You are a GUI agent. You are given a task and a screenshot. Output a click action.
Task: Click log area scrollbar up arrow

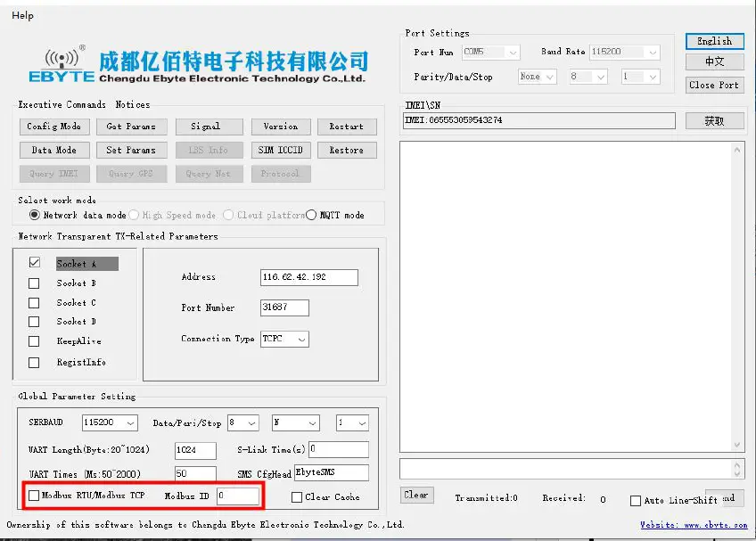(x=737, y=150)
